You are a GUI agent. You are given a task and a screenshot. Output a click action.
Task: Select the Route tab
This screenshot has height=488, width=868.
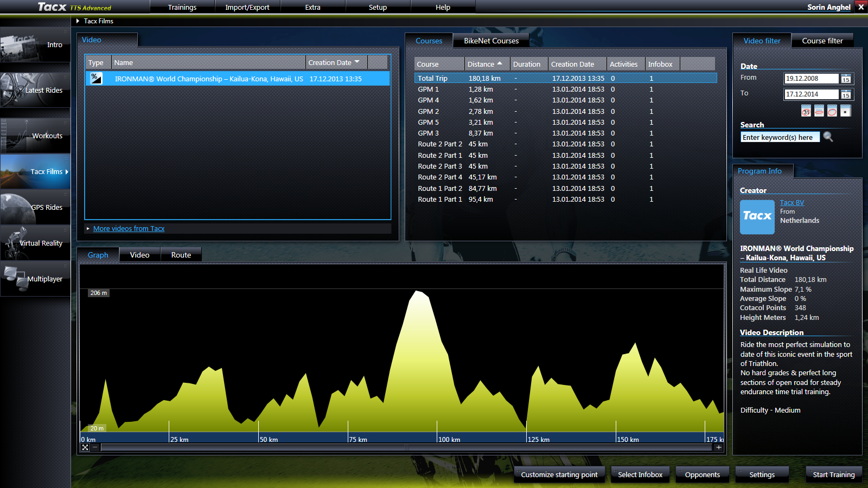[181, 255]
